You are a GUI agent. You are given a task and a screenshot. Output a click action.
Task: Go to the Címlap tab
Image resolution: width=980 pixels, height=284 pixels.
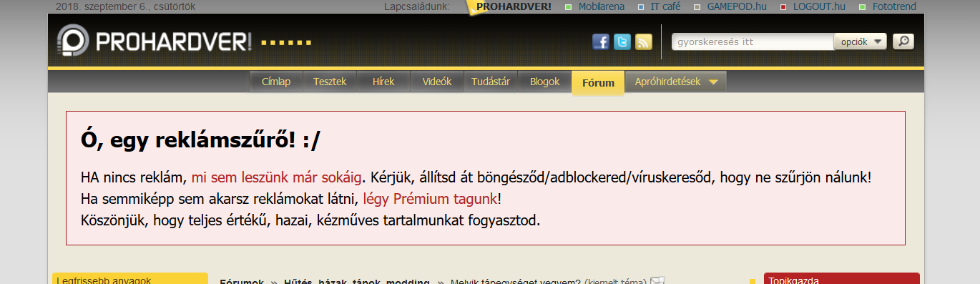tap(276, 82)
